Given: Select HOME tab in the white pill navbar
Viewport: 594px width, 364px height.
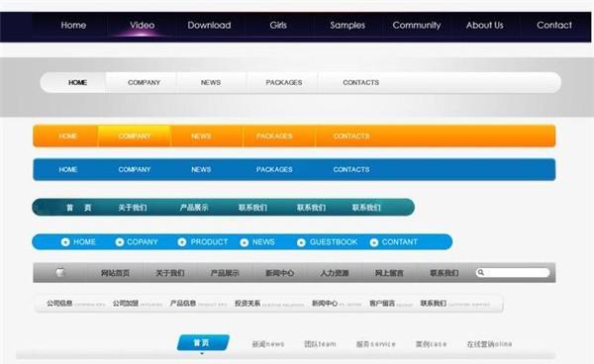Looking at the screenshot, I should (77, 82).
